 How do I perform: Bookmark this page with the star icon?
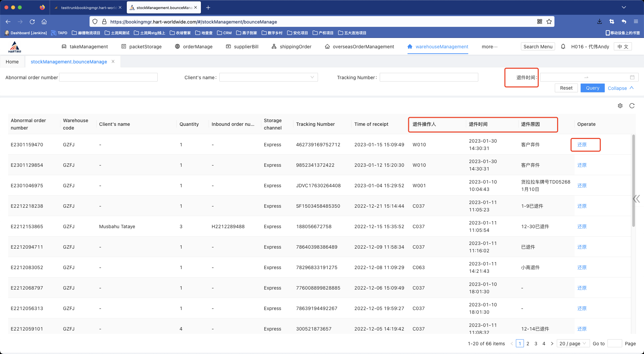pyautogui.click(x=549, y=21)
